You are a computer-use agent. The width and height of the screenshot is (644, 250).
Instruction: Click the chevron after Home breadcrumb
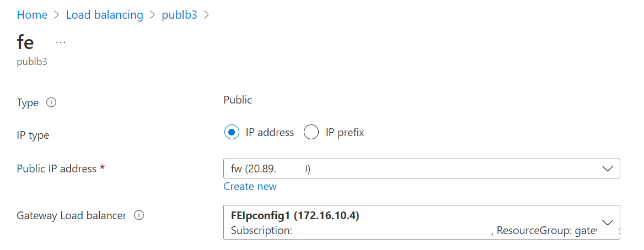56,15
